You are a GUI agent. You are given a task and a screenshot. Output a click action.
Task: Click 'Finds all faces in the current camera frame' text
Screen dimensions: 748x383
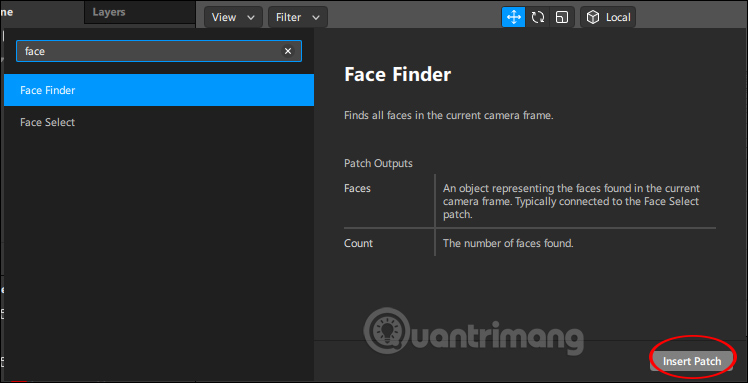point(448,115)
